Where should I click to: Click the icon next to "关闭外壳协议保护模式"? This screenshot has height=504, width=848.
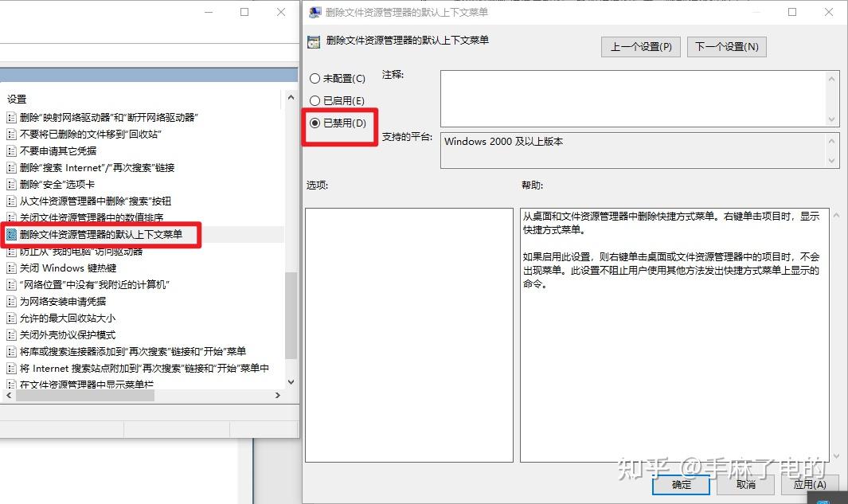coord(12,334)
